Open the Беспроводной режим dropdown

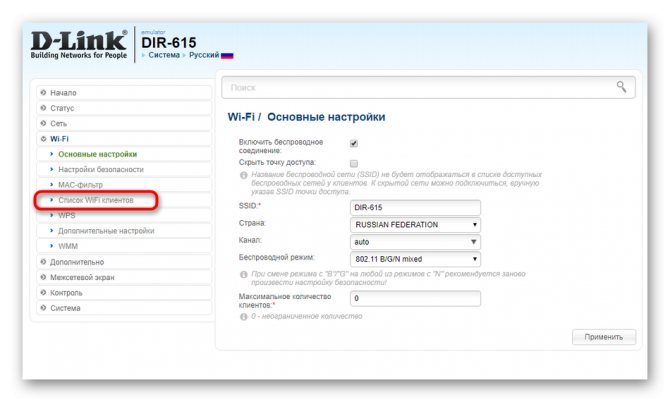415,259
